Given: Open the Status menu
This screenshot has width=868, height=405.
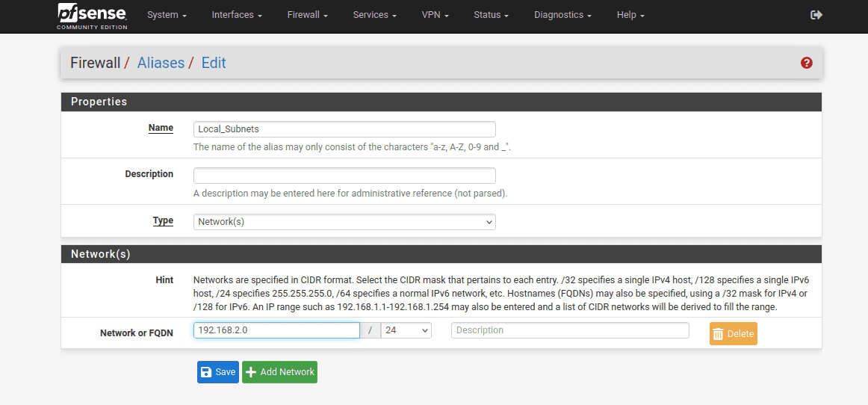Looking at the screenshot, I should [x=491, y=15].
